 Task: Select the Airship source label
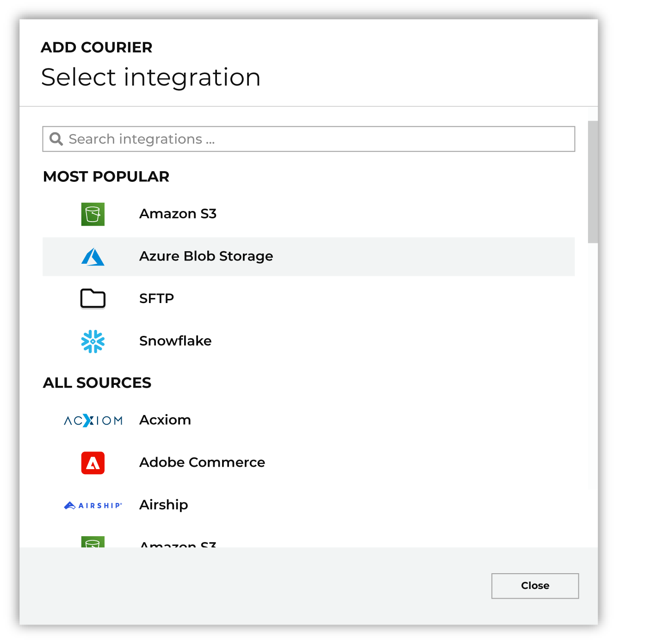pos(164,505)
